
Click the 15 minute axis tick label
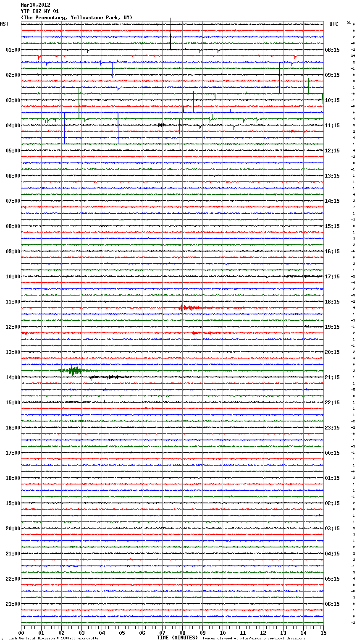tap(323, 633)
